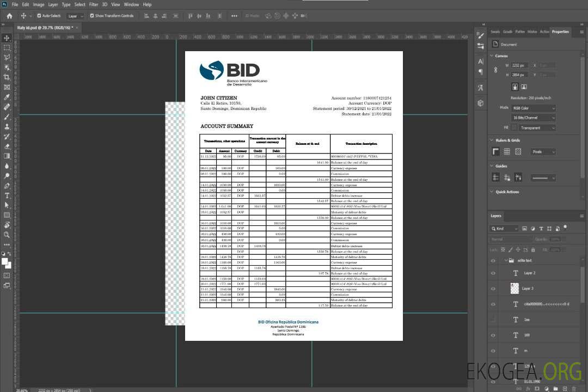Hide Layer 2 using its eye icon

pos(493,273)
